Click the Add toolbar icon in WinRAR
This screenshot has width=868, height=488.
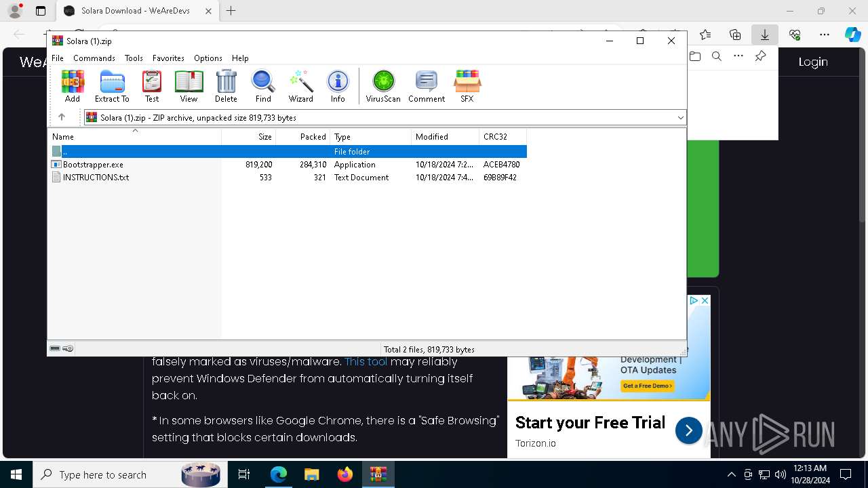[x=73, y=86]
